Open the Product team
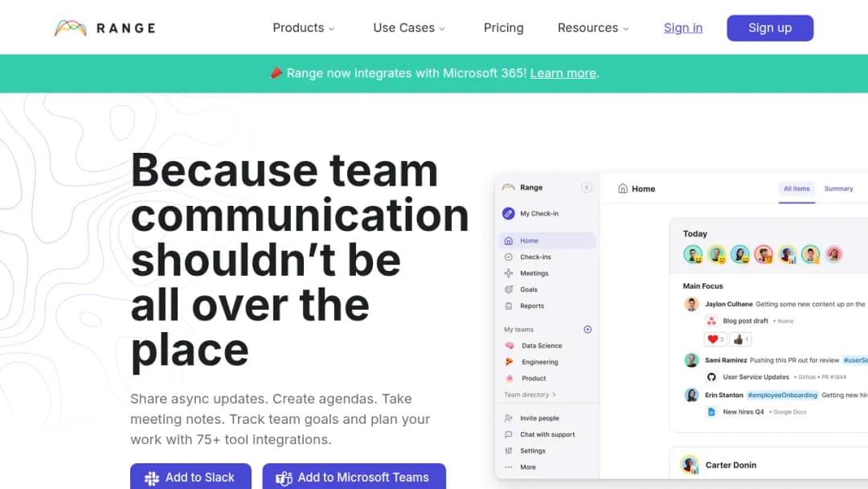The image size is (868, 489). tap(526, 378)
